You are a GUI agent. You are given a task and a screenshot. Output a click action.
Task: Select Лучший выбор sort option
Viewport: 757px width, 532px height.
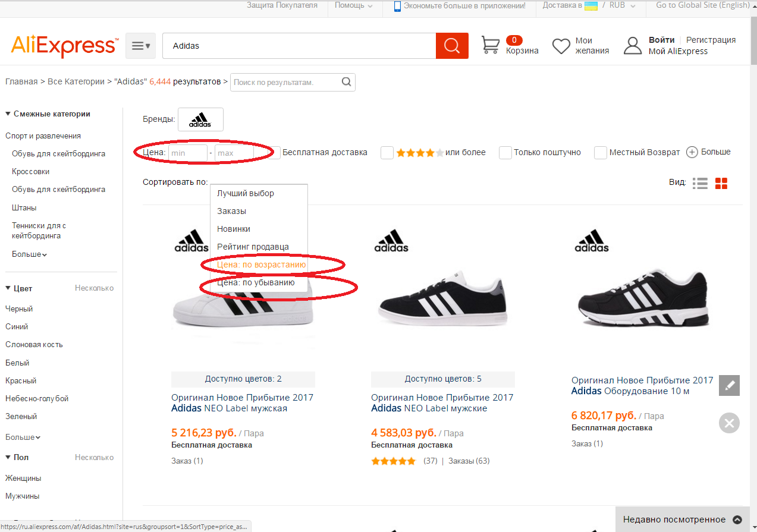pos(246,193)
